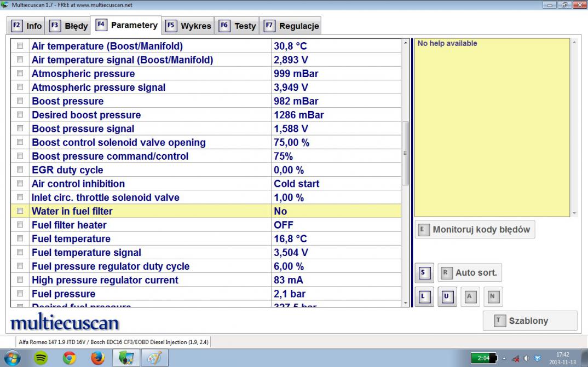Viewport: 588px width, 367px height.
Task: Click the U key icon button
Action: pos(447,297)
